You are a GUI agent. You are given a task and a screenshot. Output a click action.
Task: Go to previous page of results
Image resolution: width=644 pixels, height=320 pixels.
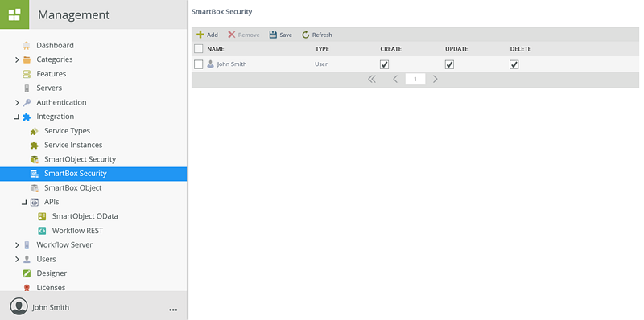click(395, 79)
